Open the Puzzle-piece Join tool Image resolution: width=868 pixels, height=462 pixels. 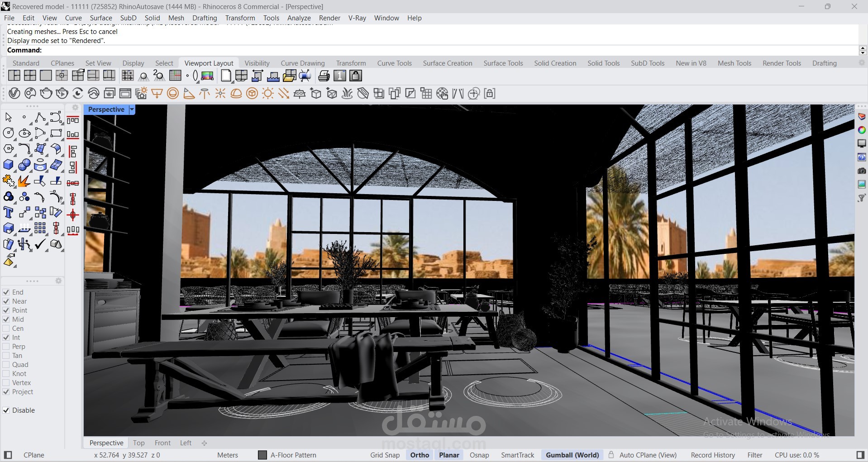(x=8, y=181)
